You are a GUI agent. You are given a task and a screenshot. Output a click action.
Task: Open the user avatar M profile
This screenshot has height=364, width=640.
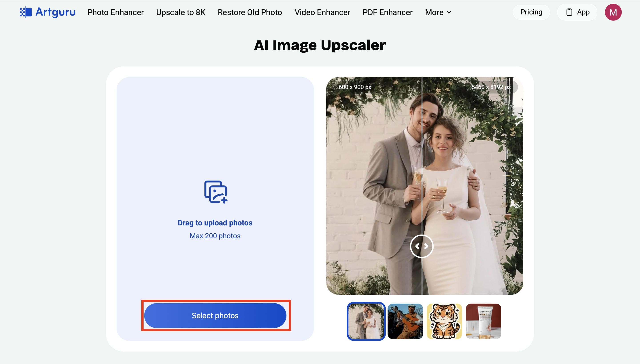click(x=613, y=12)
